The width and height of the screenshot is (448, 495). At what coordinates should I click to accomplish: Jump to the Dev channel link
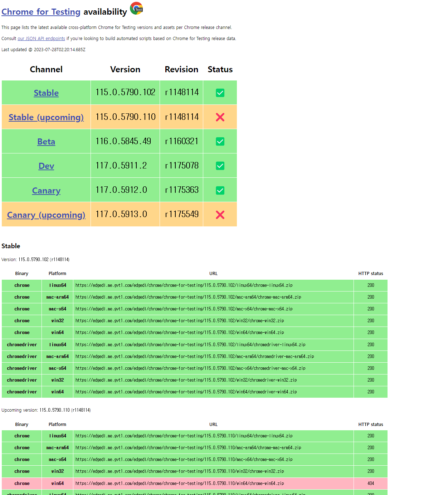[46, 166]
